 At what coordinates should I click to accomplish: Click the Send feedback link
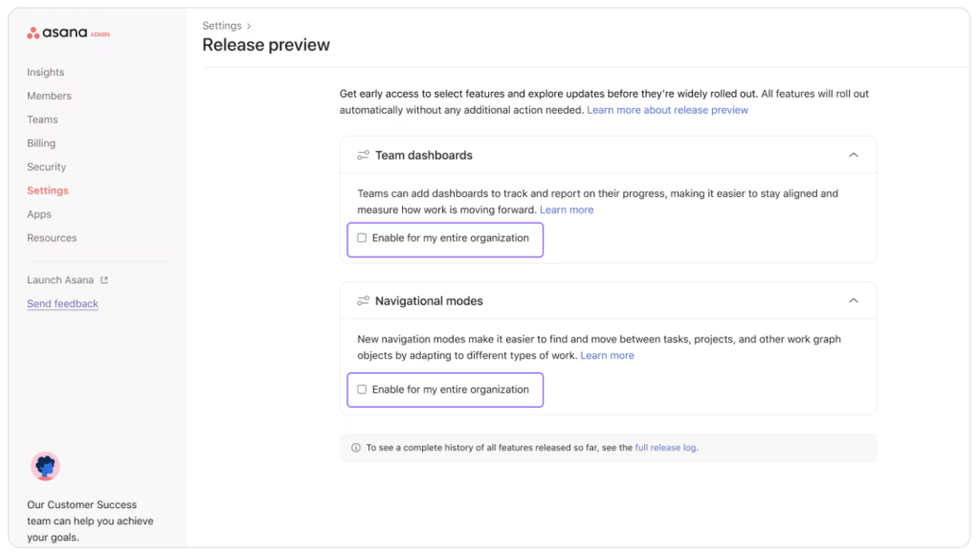point(62,303)
